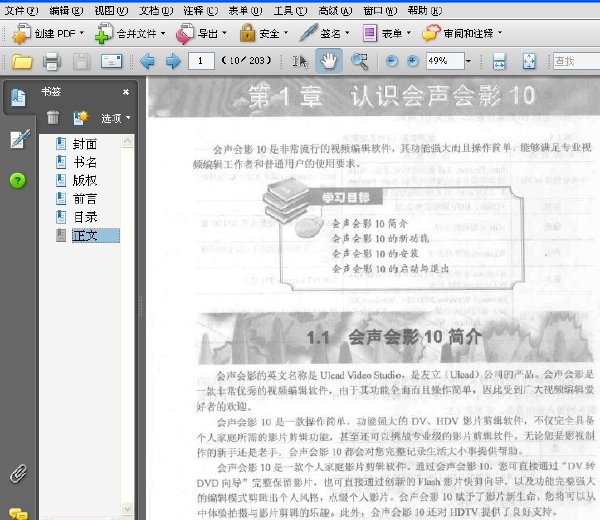
Task: Go to next page arrow
Action: coord(173,61)
